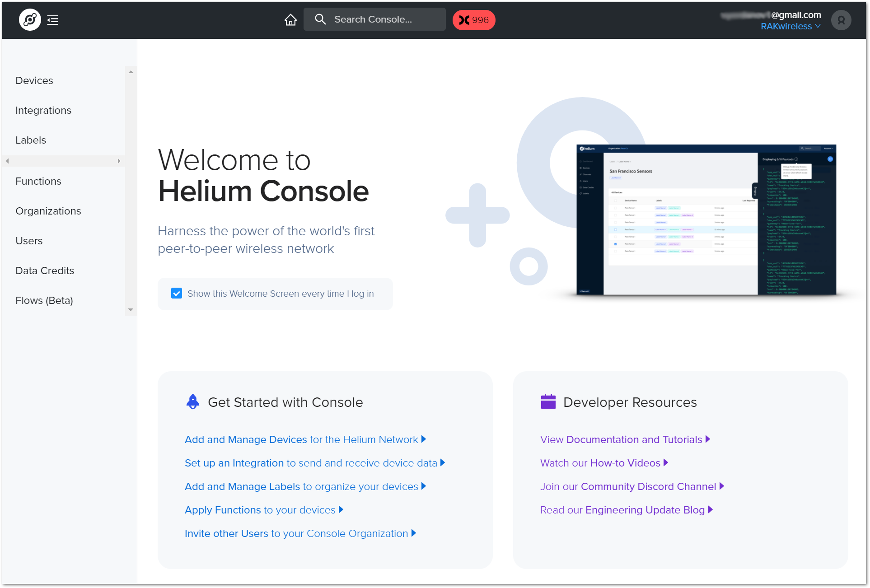Open the user avatar icon

[x=841, y=20]
